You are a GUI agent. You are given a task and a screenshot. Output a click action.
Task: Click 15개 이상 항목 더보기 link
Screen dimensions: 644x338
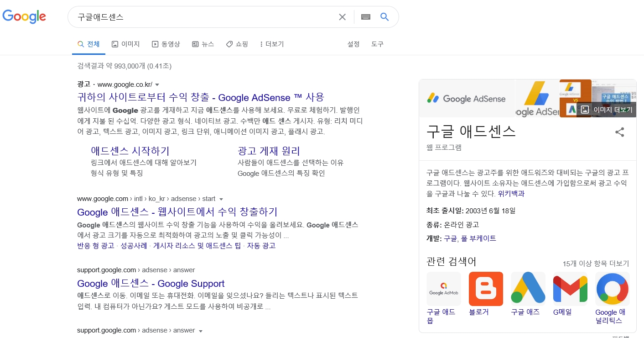click(596, 264)
